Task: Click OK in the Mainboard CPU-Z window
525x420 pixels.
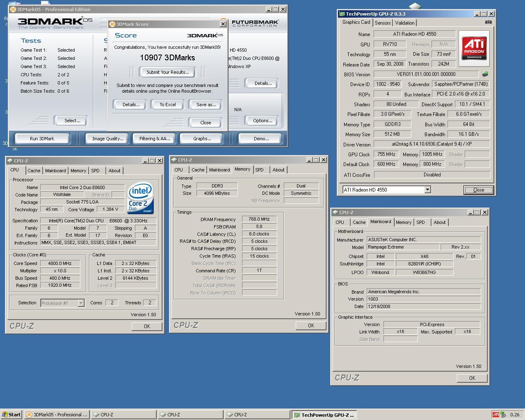Action: [x=472, y=378]
